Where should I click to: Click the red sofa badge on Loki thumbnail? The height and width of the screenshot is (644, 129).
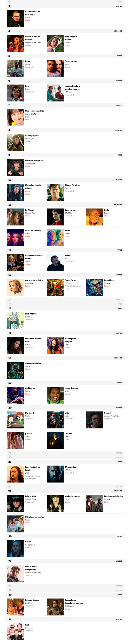coord(21,98)
